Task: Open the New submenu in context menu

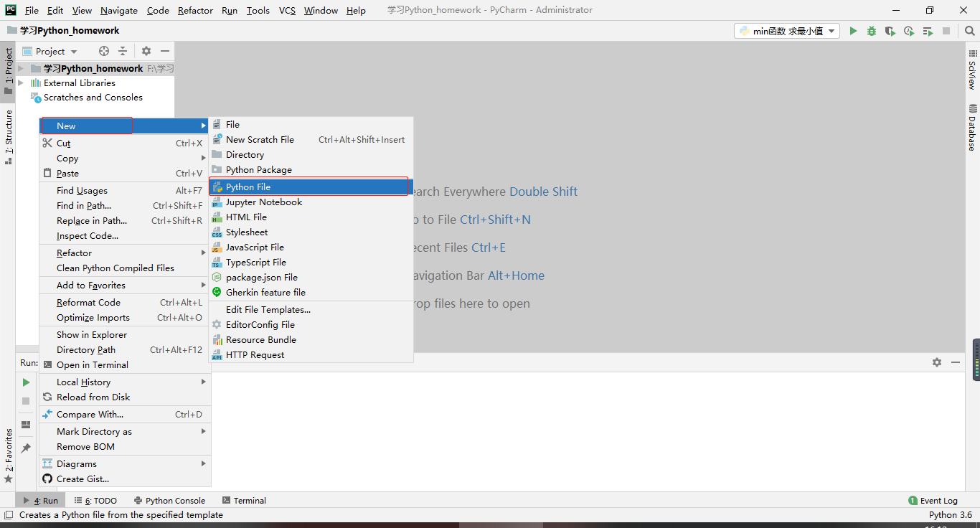Action: pos(125,126)
